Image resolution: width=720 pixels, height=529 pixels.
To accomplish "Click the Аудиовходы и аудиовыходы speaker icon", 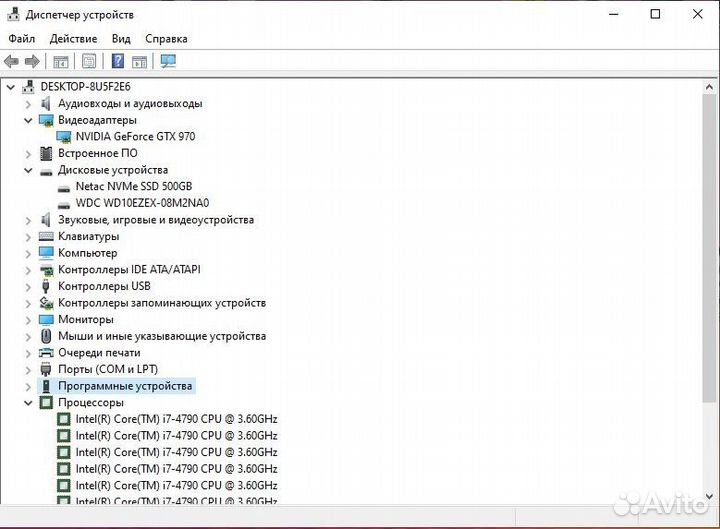I will [45, 103].
